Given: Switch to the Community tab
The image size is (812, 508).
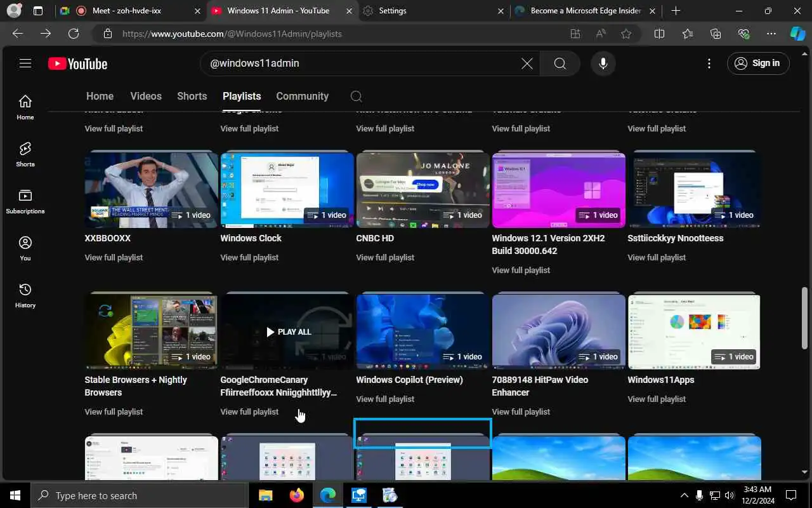Looking at the screenshot, I should 302,96.
